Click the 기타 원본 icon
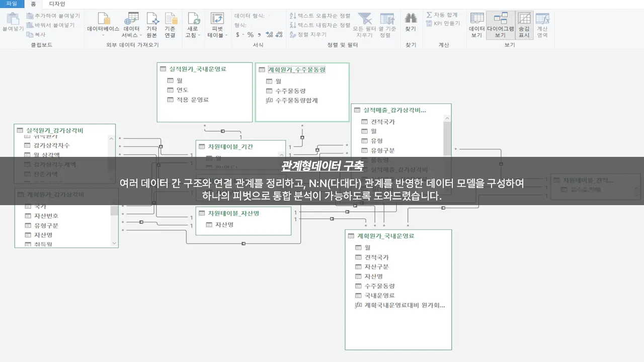This screenshot has height=362, width=644. [152, 25]
